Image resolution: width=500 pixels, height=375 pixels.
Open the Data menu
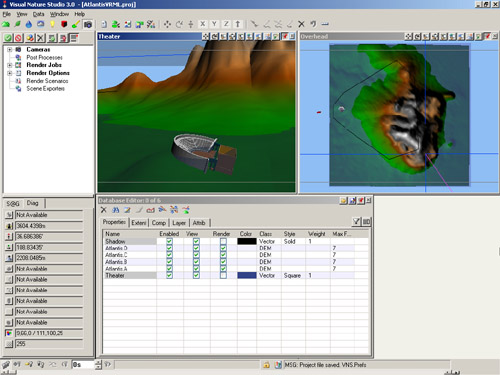(x=38, y=14)
